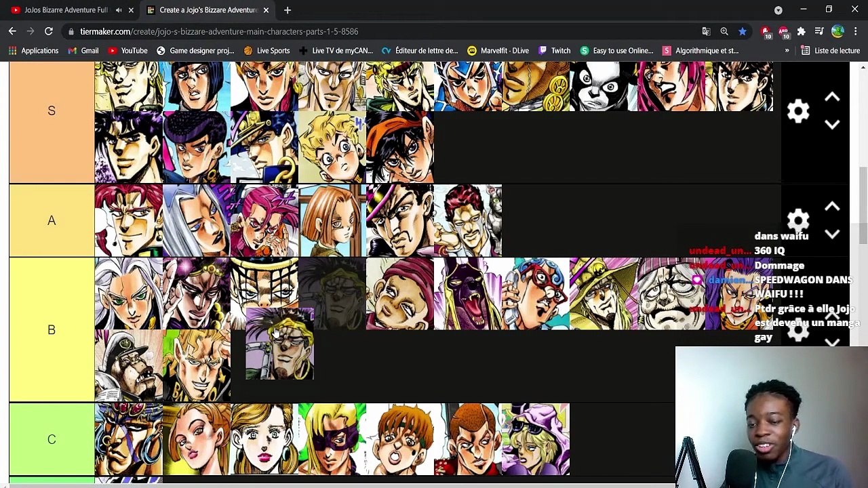The image size is (868, 488).
Task: Expand the hidden bookmarks overflow chevron
Action: coord(787,51)
